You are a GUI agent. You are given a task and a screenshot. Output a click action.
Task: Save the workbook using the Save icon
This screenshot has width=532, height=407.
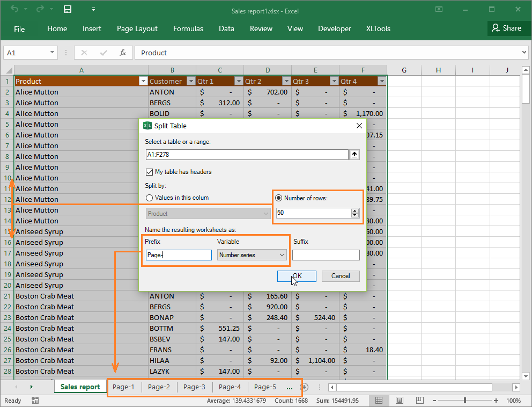tap(67, 8)
